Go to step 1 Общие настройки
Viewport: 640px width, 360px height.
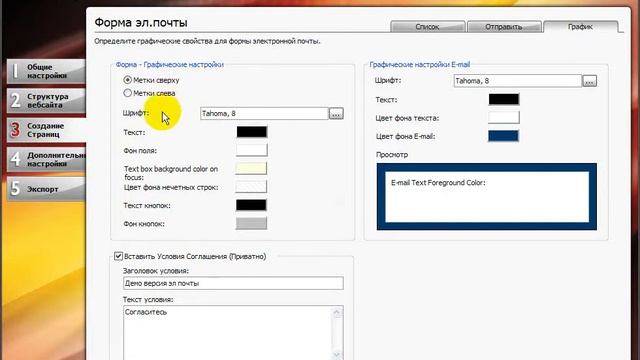click(46, 71)
